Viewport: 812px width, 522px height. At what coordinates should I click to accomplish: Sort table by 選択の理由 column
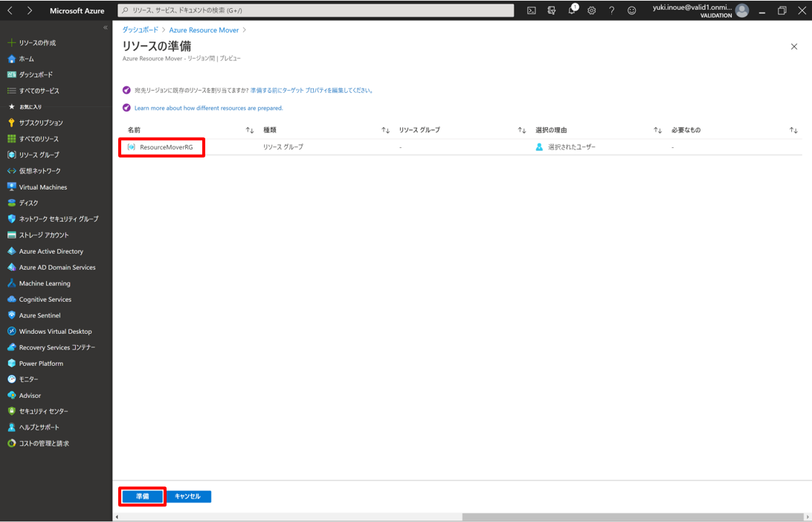pos(657,131)
